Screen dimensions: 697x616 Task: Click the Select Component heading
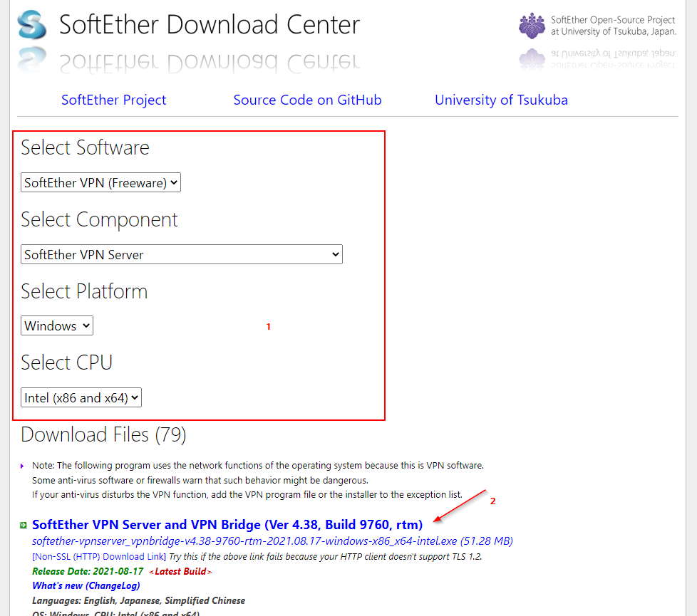tap(99, 219)
